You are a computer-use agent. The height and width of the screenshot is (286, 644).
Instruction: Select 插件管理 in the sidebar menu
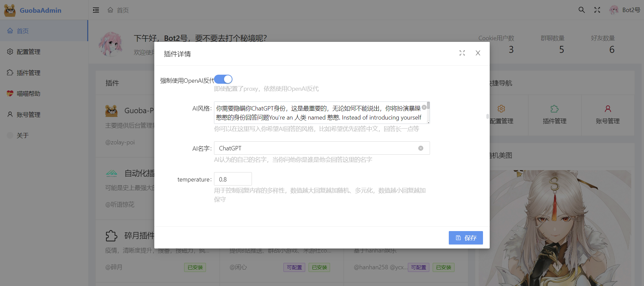[x=29, y=73]
